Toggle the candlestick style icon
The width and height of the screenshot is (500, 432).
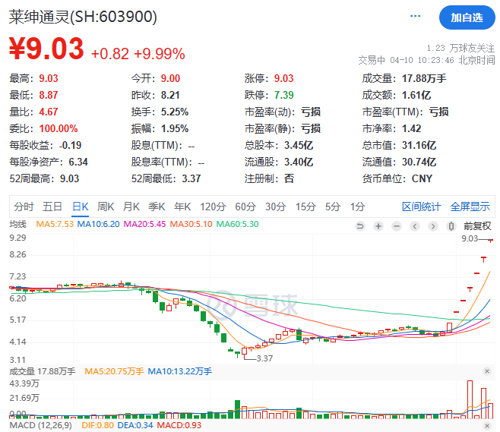(451, 227)
